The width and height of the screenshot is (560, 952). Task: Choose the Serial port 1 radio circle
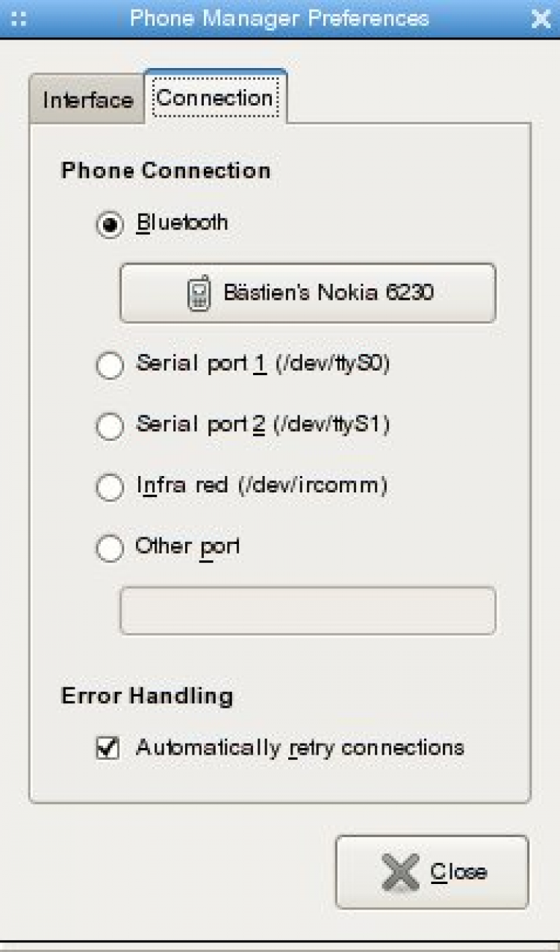pyautogui.click(x=111, y=366)
